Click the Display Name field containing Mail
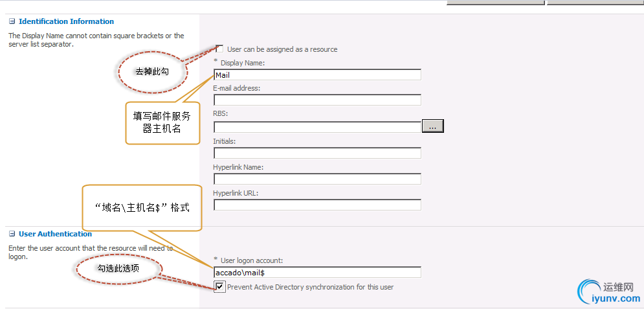The width and height of the screenshot is (644, 309). (318, 74)
